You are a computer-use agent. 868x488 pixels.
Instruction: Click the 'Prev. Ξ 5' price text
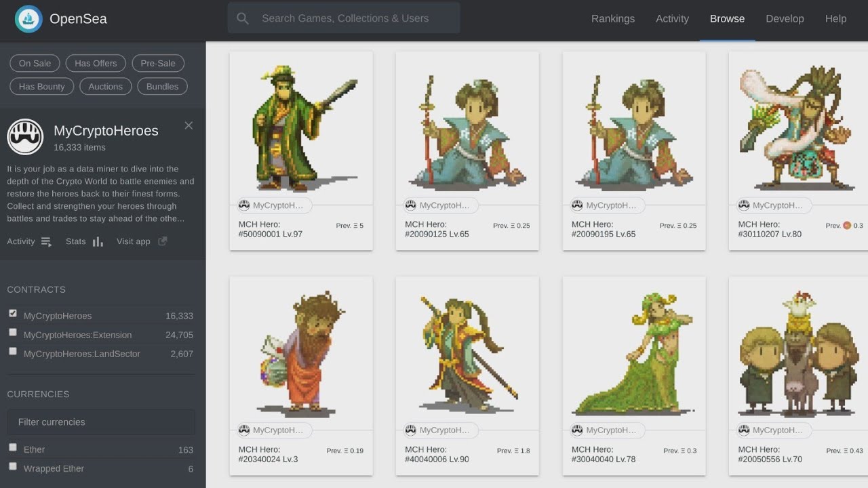(x=349, y=226)
